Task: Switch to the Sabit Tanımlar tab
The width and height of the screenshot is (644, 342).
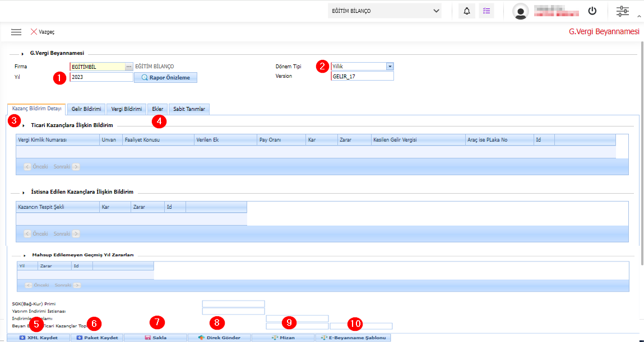Action: (x=189, y=109)
